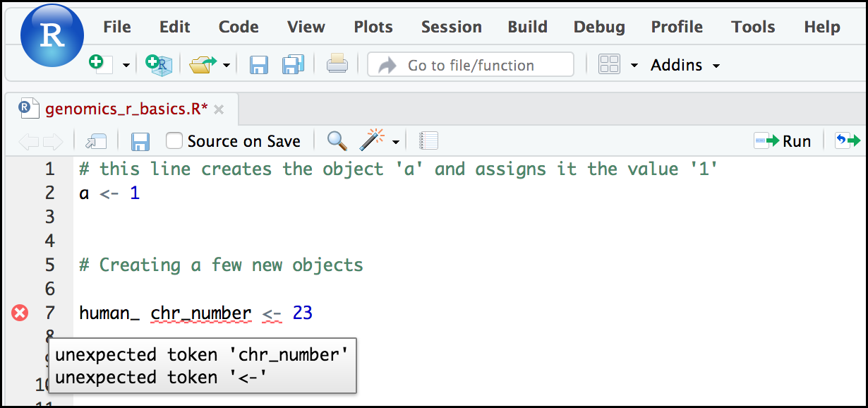This screenshot has width=868, height=408.
Task: Click the magic wand code tools icon
Action: (x=373, y=138)
